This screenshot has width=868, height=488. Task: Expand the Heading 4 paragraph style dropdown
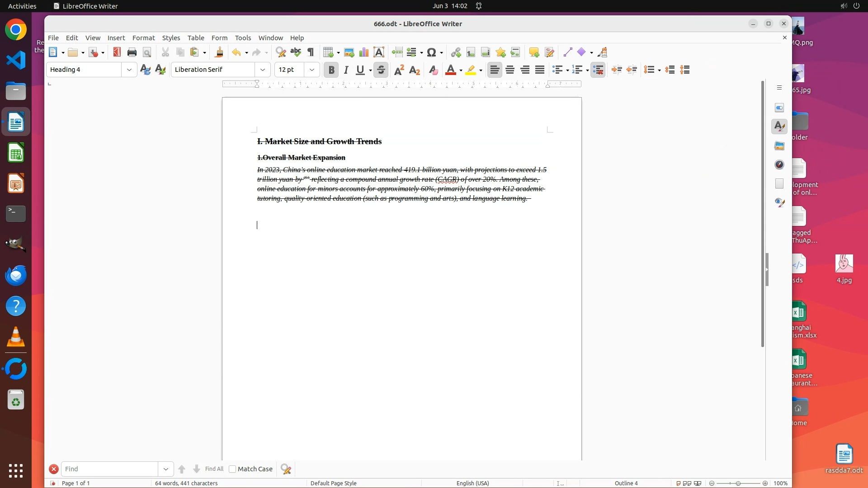pos(129,70)
